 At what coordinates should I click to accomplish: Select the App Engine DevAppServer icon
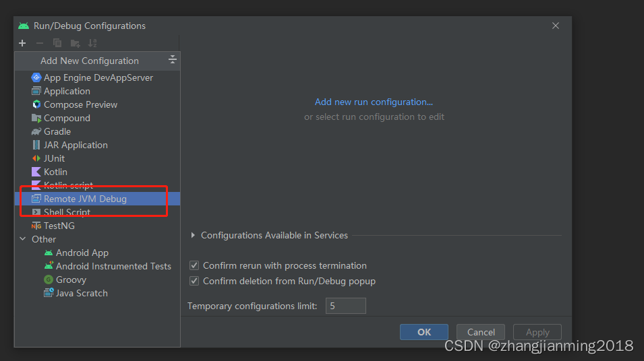(36, 77)
